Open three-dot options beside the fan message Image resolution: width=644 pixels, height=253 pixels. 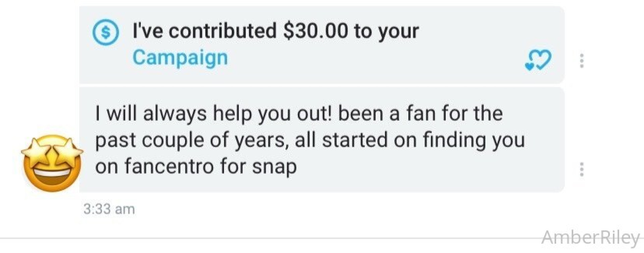pos(582,169)
